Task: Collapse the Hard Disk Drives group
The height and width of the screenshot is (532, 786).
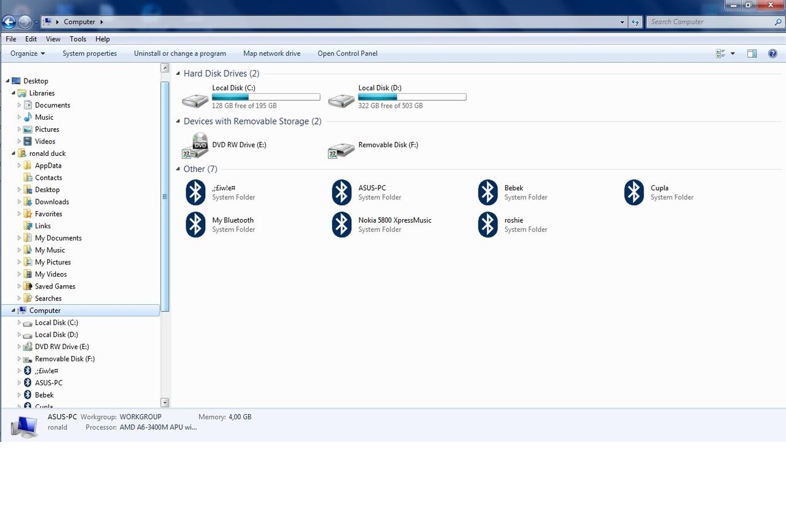Action: [178, 74]
